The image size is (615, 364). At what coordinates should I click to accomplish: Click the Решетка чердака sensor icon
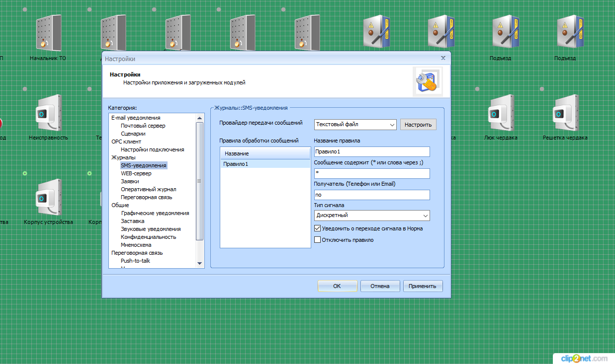(565, 113)
